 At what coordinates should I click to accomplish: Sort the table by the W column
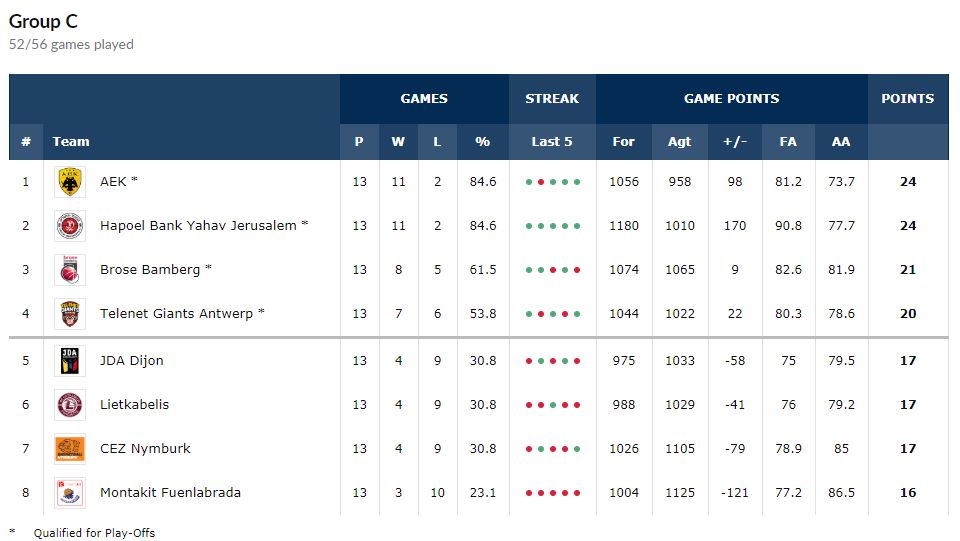click(398, 142)
